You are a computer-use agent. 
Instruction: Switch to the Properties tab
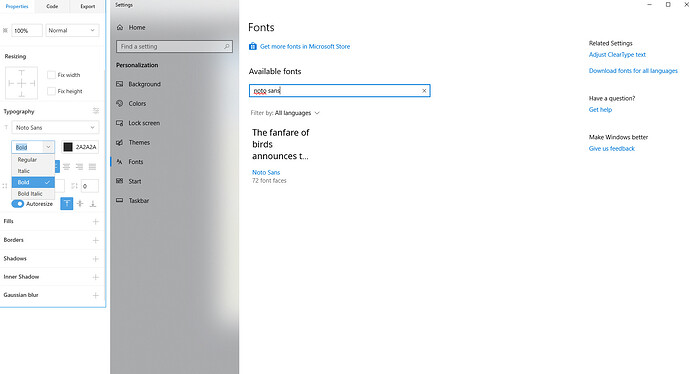click(x=17, y=6)
